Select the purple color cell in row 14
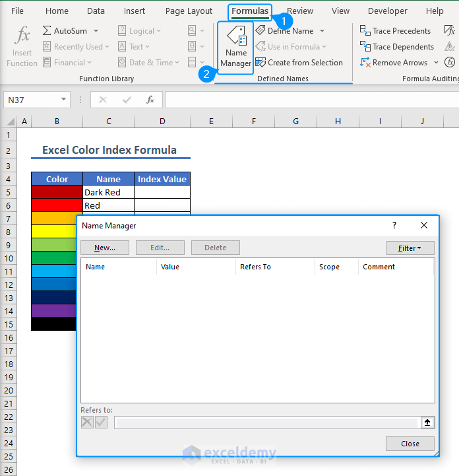The width and height of the screenshot is (459, 476). [x=54, y=311]
